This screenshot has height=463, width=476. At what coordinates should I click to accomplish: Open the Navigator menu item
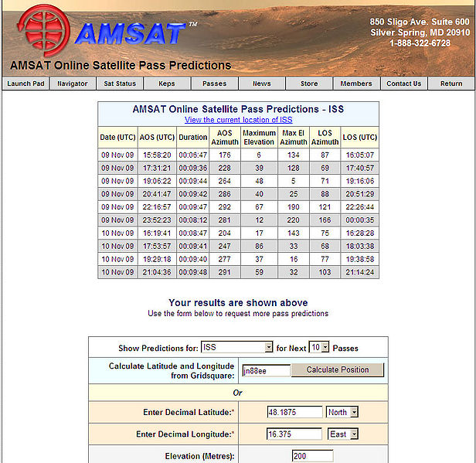click(x=73, y=83)
